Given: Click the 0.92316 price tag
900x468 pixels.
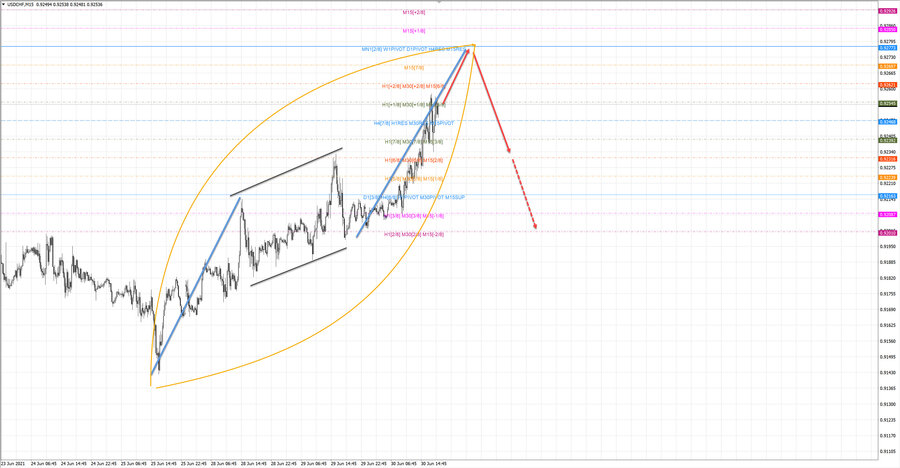Looking at the screenshot, I should pyautogui.click(x=885, y=159).
